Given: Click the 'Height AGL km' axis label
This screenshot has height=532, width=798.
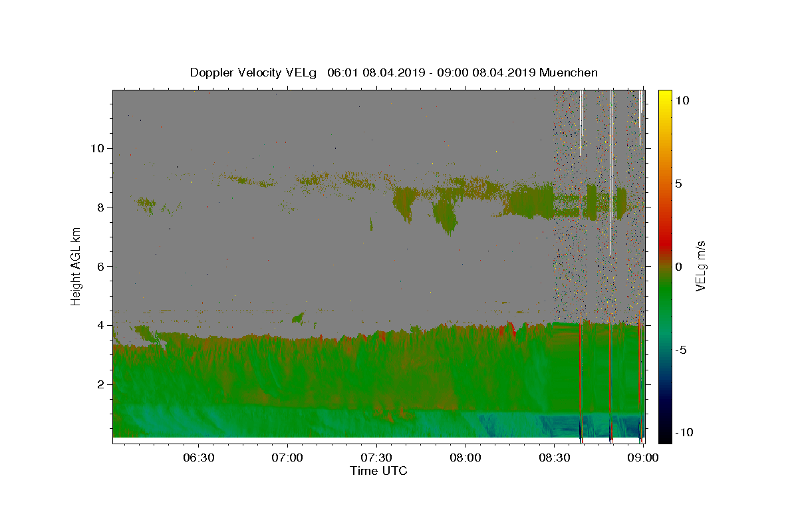Looking at the screenshot, I should tap(76, 266).
